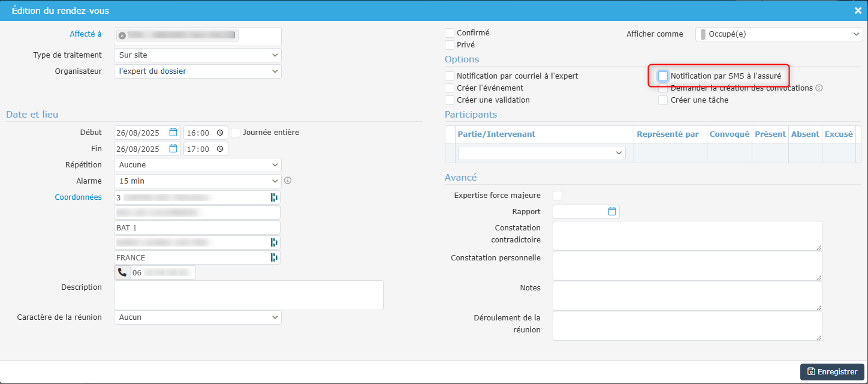868x384 pixels.
Task: Enable Notification par SMS à l'assuré
Action: tap(663, 76)
